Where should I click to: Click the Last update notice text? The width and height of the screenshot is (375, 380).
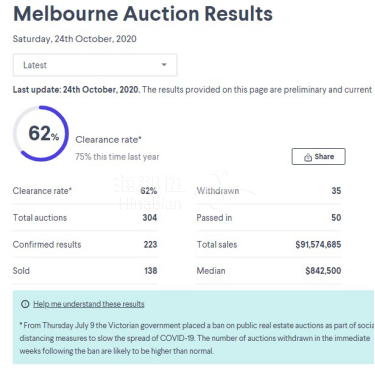[192, 90]
